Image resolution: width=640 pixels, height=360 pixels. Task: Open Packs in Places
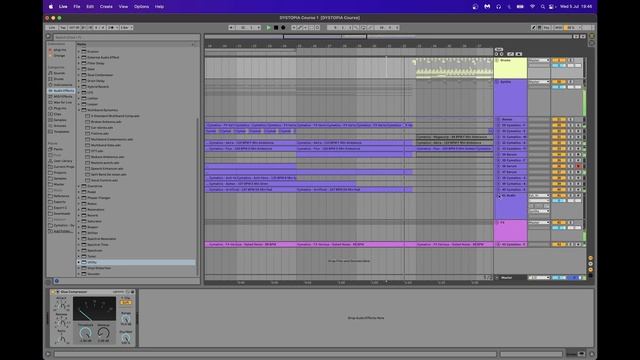coord(58,149)
